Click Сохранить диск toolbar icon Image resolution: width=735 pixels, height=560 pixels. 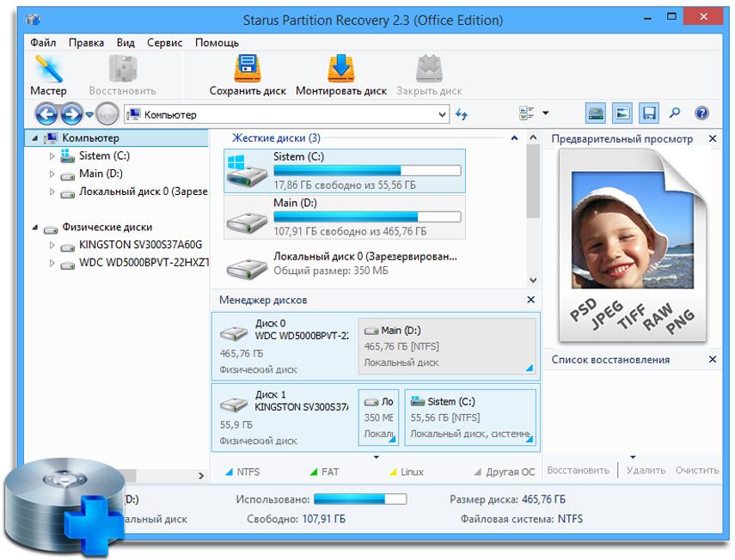click(x=248, y=76)
